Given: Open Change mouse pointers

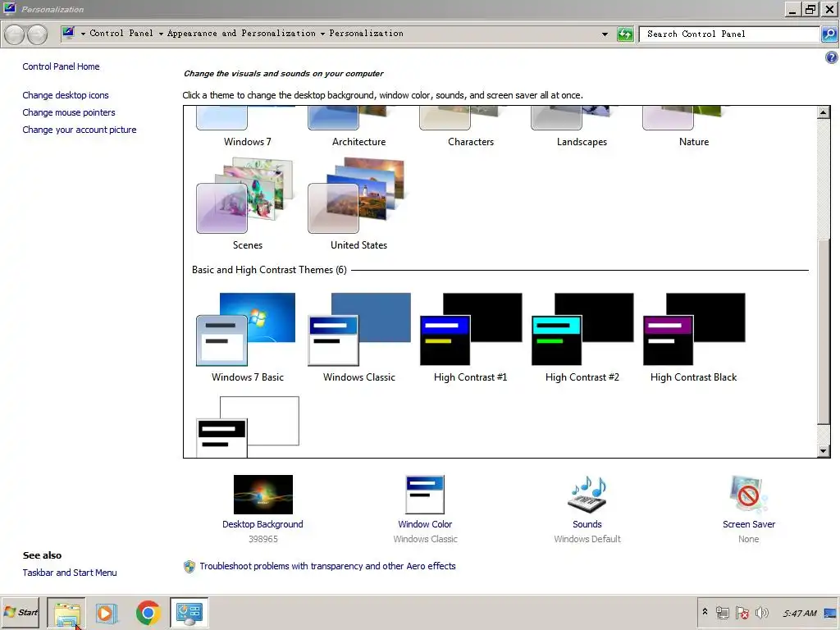Looking at the screenshot, I should point(69,112).
